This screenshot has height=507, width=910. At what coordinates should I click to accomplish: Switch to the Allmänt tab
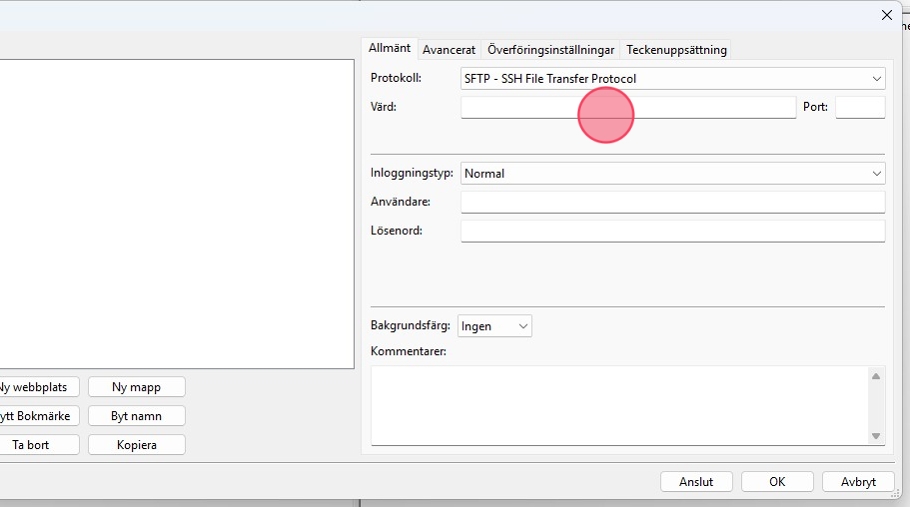pos(389,48)
